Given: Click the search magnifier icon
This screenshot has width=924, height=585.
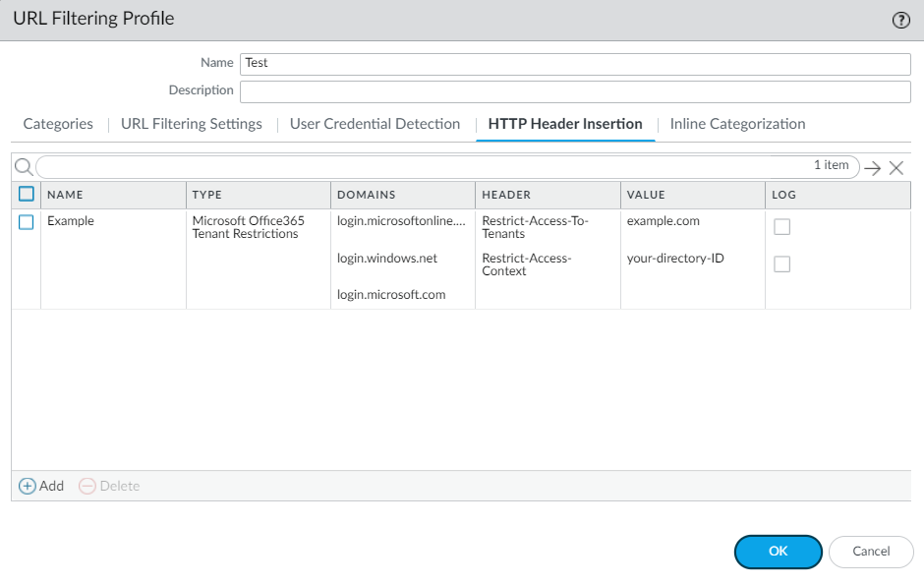Looking at the screenshot, I should point(24,167).
